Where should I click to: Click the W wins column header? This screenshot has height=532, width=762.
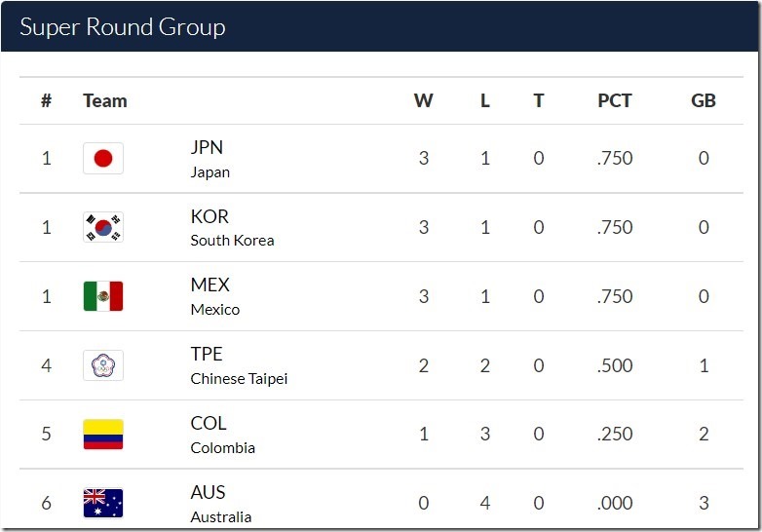(424, 100)
